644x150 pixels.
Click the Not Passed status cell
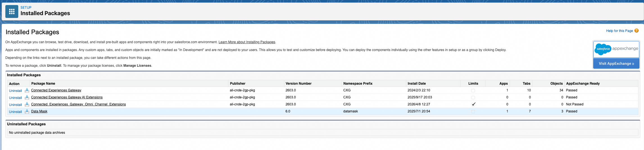click(575, 104)
